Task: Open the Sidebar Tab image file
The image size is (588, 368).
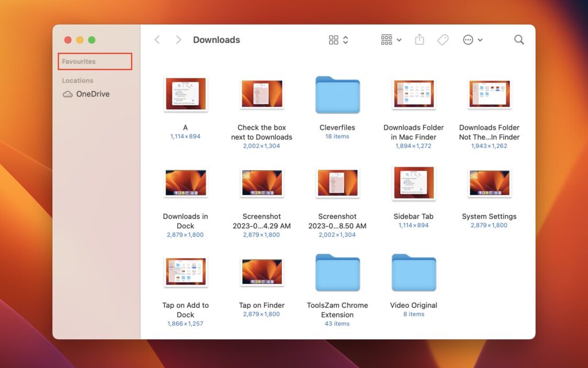Action: [413, 183]
